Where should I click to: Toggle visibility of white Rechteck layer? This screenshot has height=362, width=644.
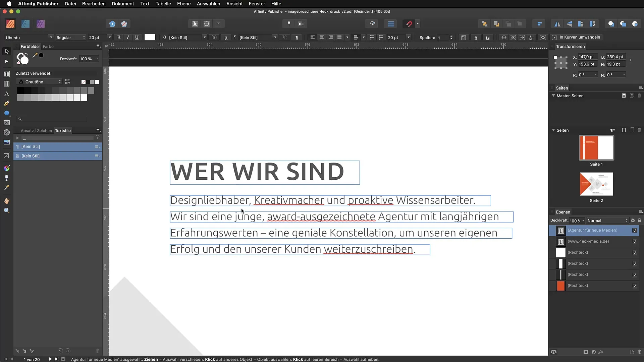pyautogui.click(x=635, y=253)
